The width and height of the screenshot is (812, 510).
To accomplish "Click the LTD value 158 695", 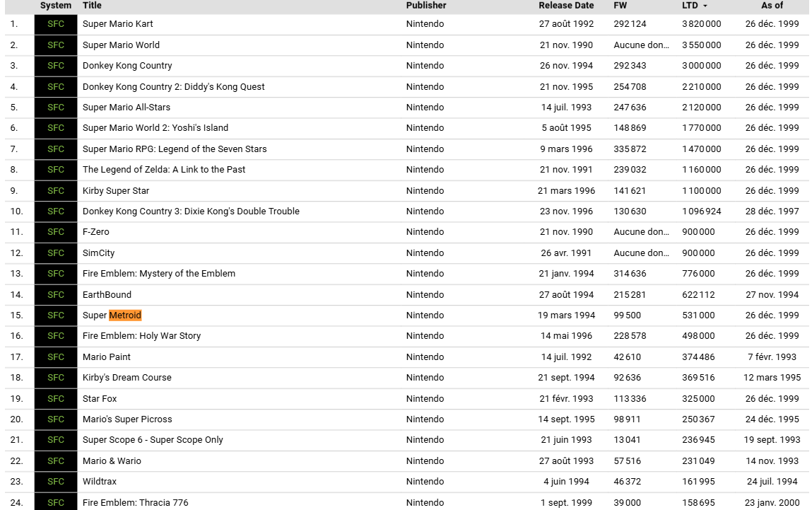I will click(x=698, y=503).
